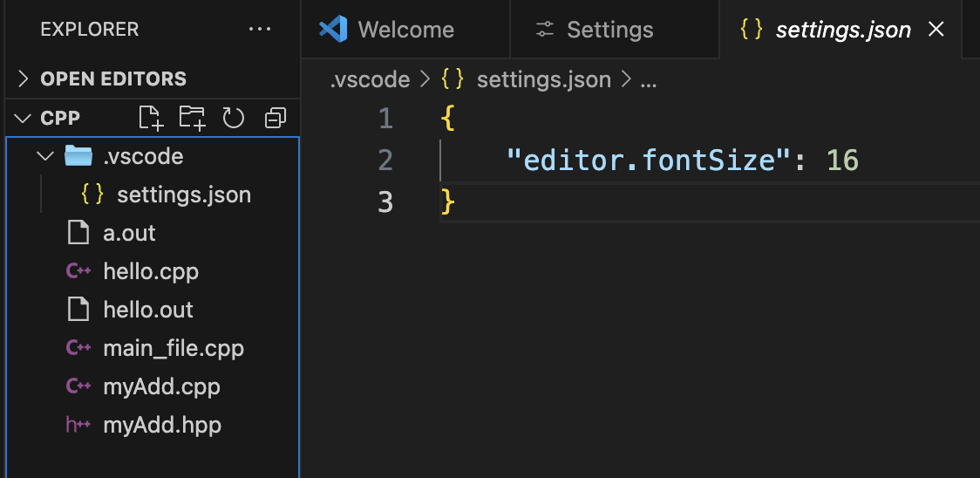The width and height of the screenshot is (980, 478).
Task: Collapse the CPP workspace section
Action: pos(24,118)
